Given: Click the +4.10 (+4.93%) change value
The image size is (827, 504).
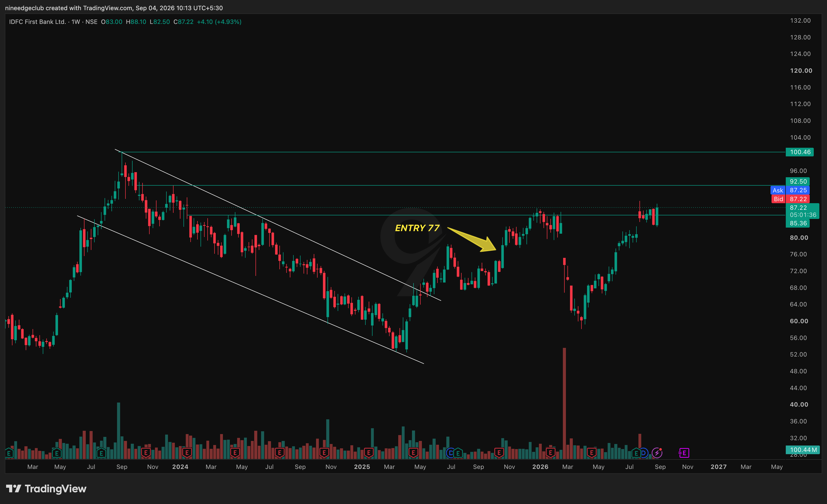Looking at the screenshot, I should click(x=219, y=22).
